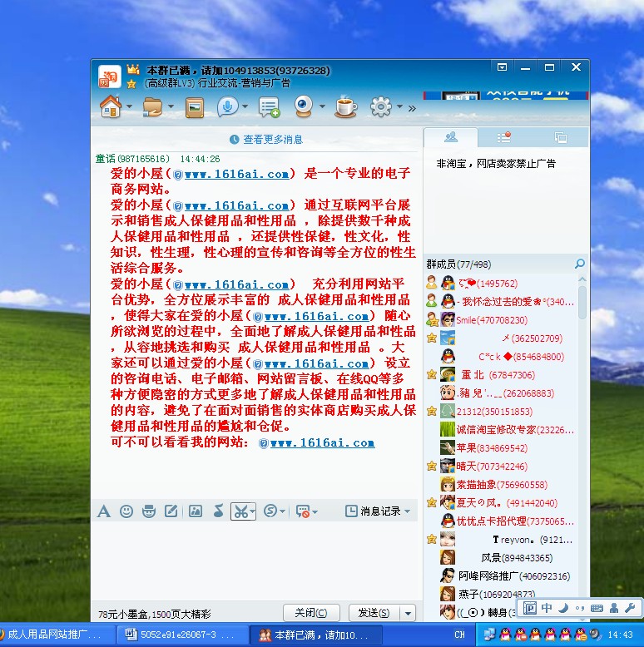This screenshot has width=644, height=647.
Task: Expand webcam dropdown arrow
Action: click(x=322, y=106)
